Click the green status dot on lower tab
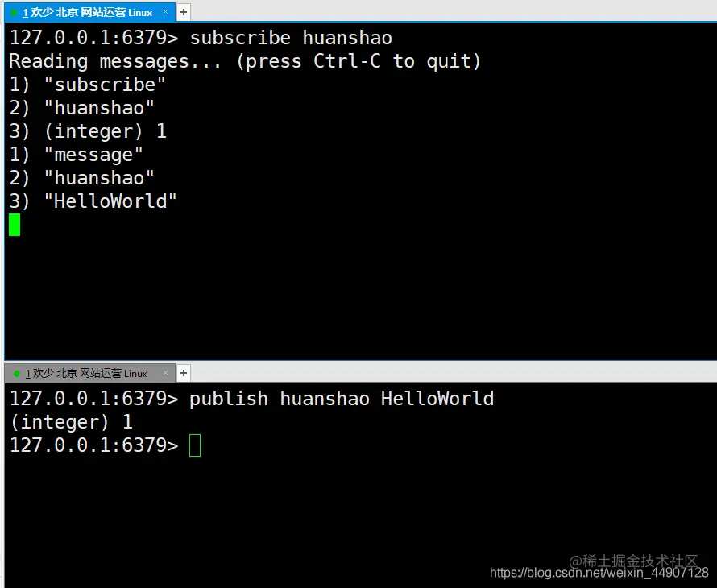This screenshot has width=717, height=588. [17, 374]
